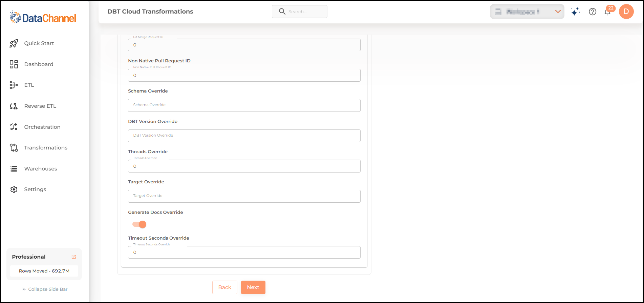The image size is (644, 303).
Task: Open Settings menu item
Action: click(35, 189)
